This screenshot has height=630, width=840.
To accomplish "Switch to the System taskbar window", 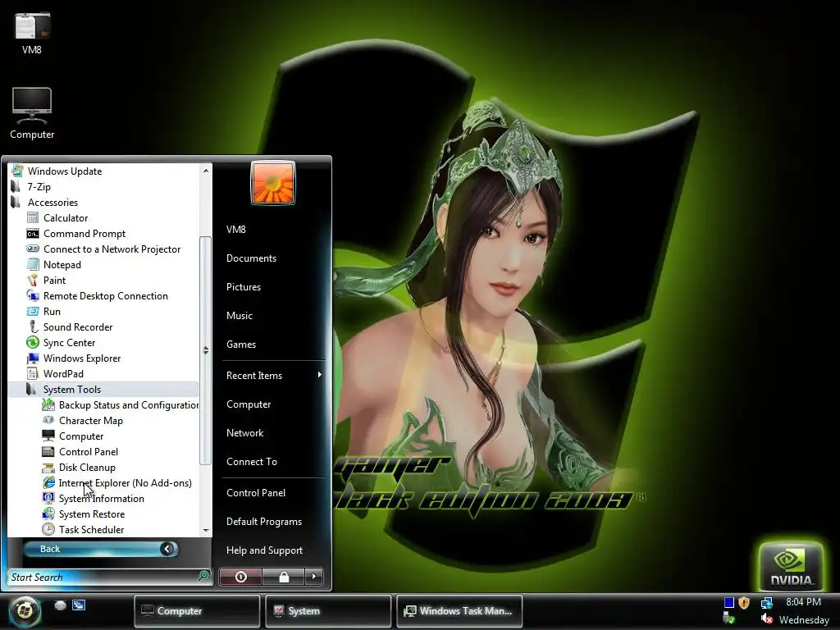I will [328, 610].
